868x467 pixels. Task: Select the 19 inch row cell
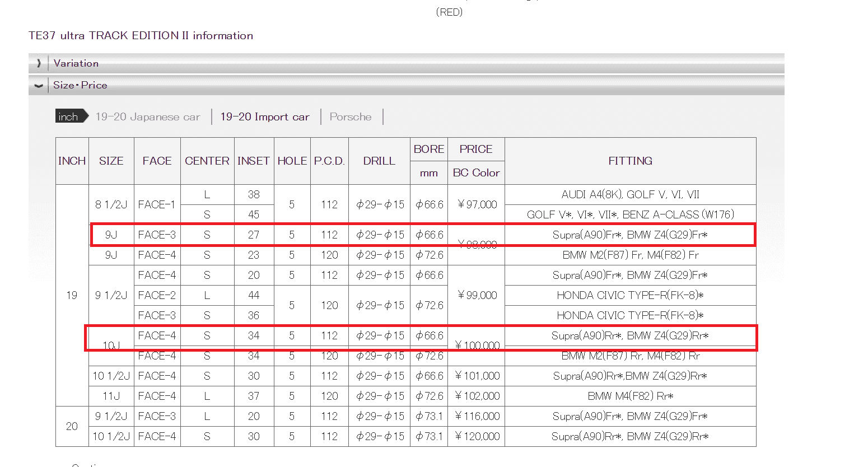pos(72,295)
